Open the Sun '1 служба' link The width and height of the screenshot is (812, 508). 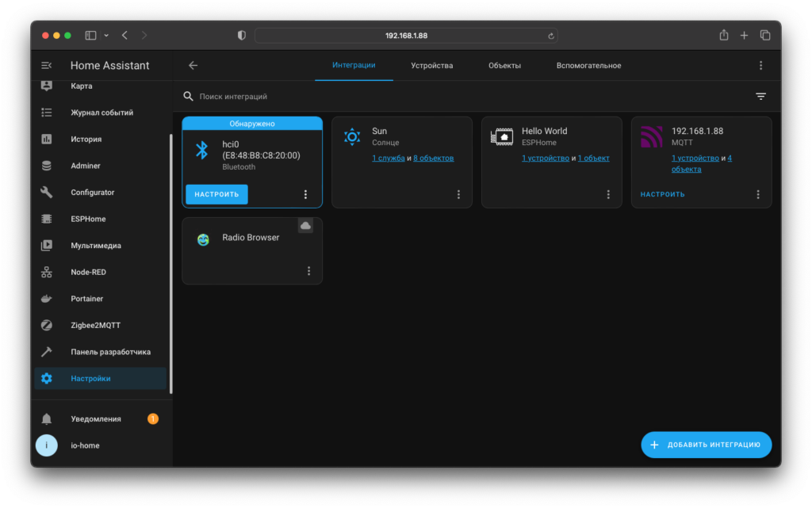click(389, 159)
